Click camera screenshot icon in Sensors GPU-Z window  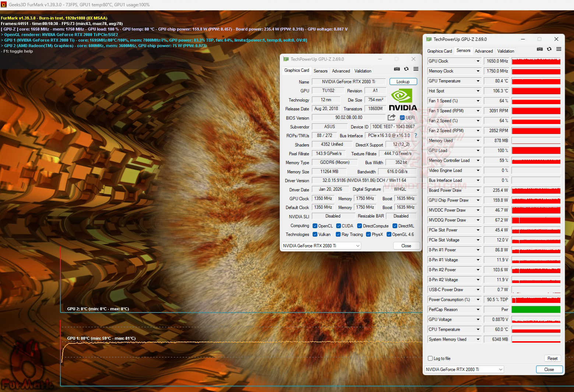point(540,49)
